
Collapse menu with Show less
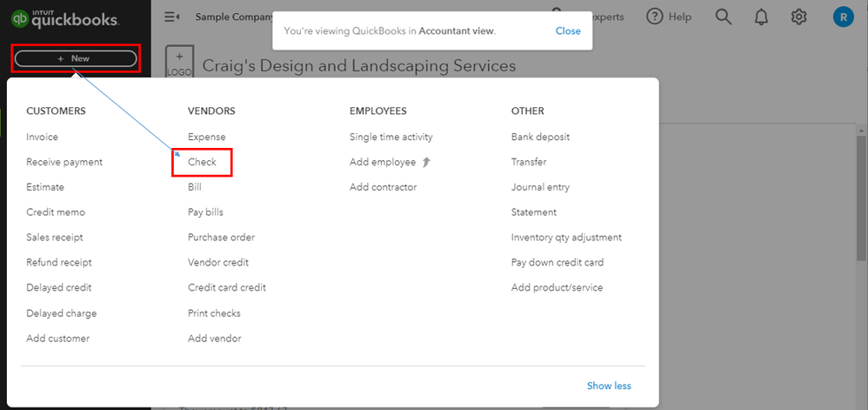tap(609, 386)
